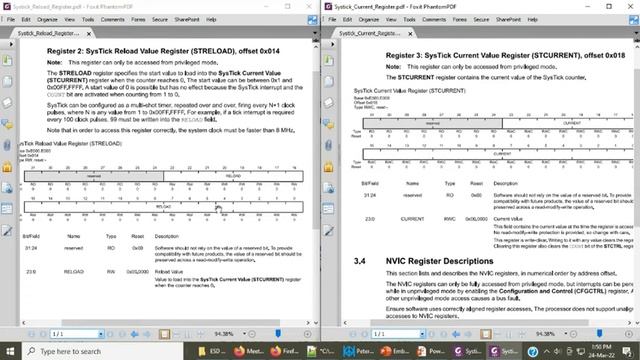Open tab list dropdown in Reload Register window
The image size is (640, 360).
pos(315,33)
